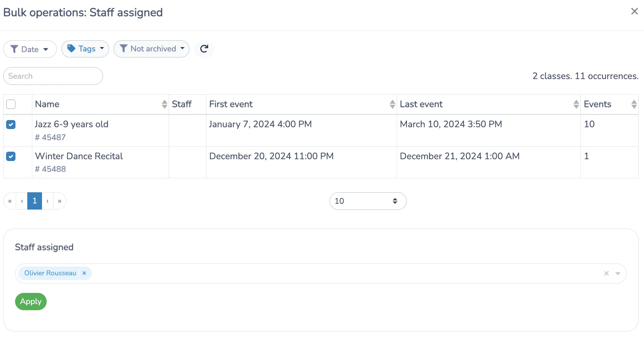Go to first page of results
This screenshot has height=340, width=644.
click(10, 201)
